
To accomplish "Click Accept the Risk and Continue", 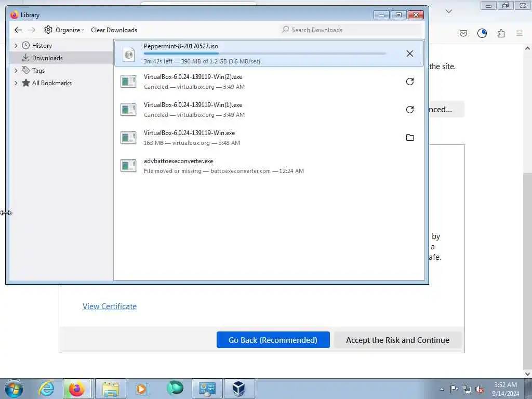I will click(397, 340).
